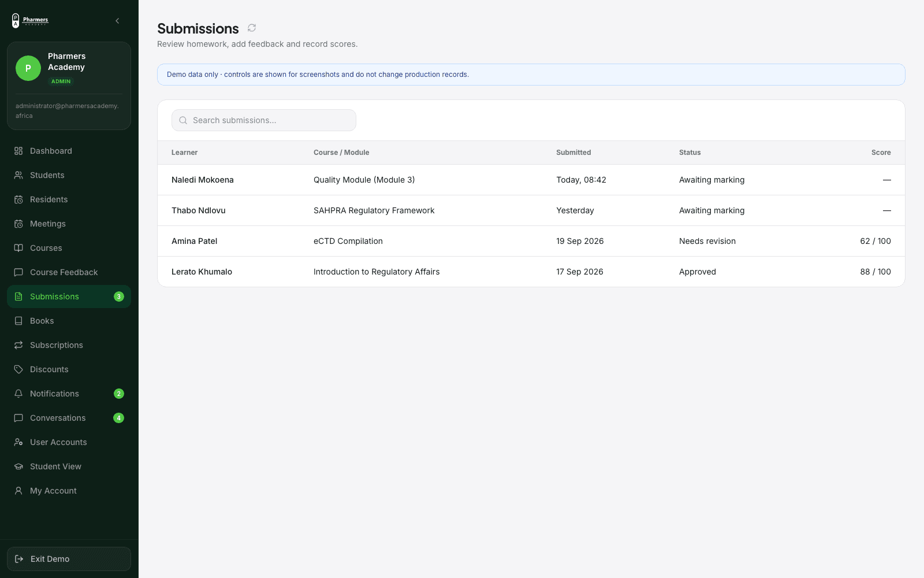Click the Dashboard grid icon

coord(18,151)
